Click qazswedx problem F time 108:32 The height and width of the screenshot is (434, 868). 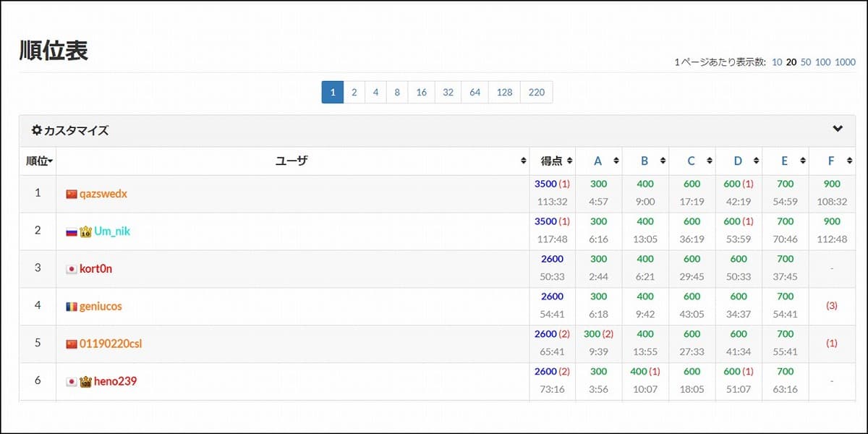pyautogui.click(x=832, y=201)
